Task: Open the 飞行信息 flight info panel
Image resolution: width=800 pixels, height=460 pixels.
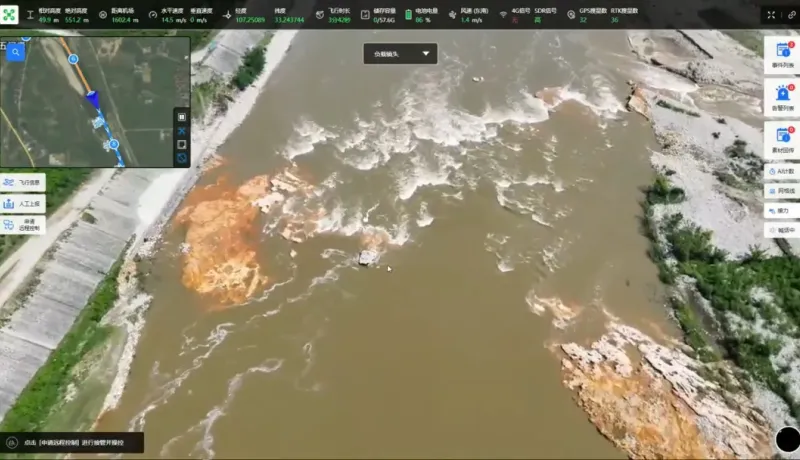Action: click(23, 182)
